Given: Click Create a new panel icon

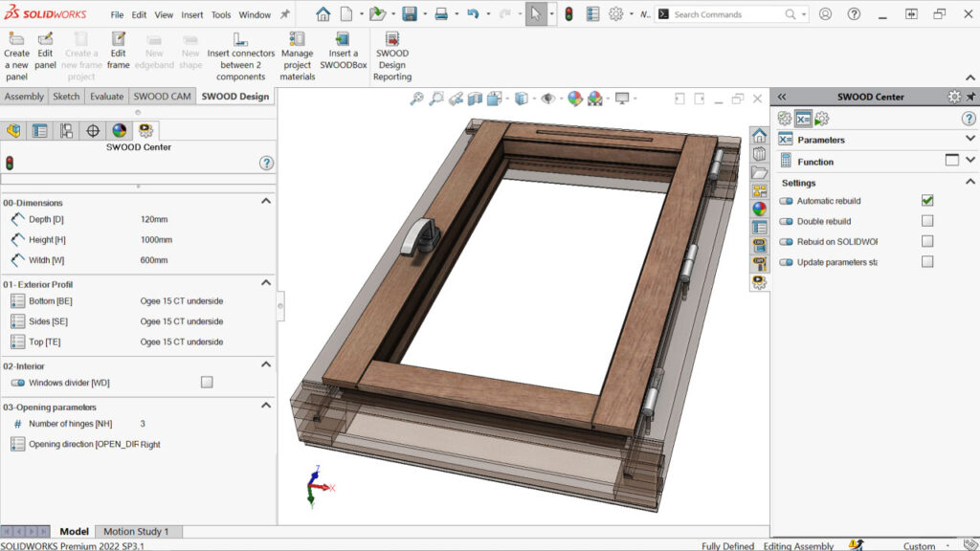Looking at the screenshot, I should tap(16, 39).
